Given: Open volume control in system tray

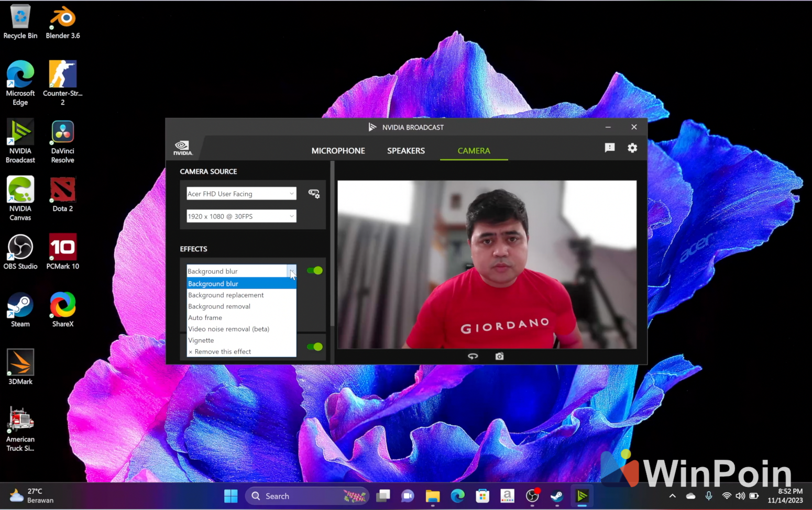Looking at the screenshot, I should click(740, 496).
